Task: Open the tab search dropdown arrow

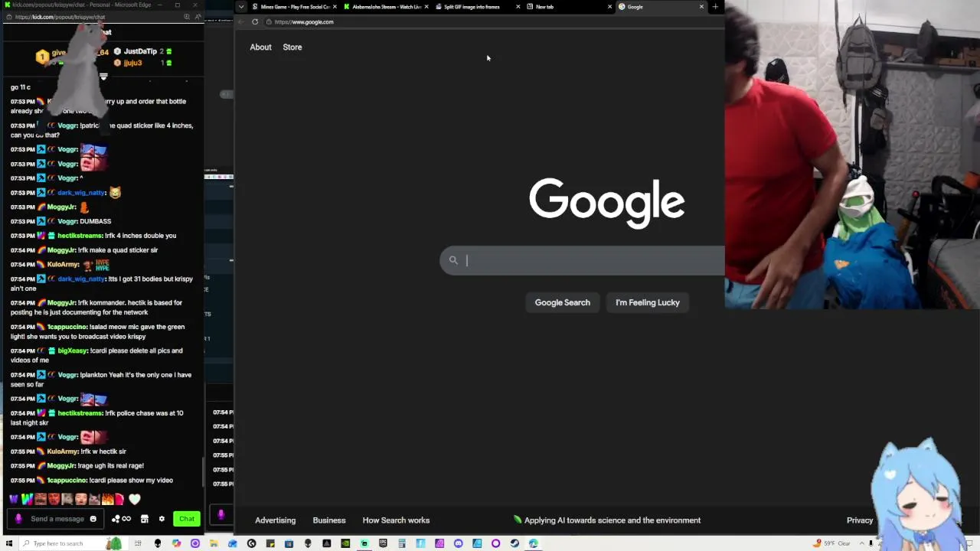Action: 241,7
